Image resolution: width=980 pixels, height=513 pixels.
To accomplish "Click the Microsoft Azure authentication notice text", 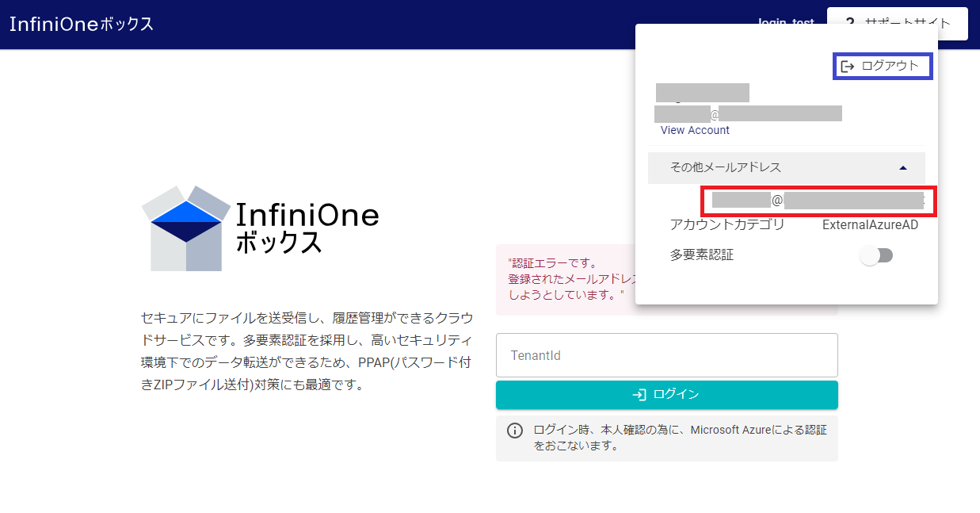I will click(x=680, y=438).
